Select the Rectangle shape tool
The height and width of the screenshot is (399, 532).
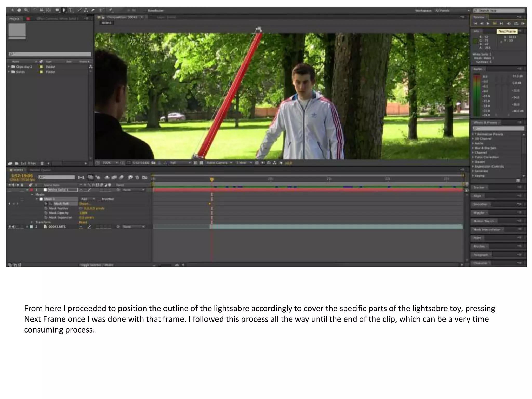point(57,10)
